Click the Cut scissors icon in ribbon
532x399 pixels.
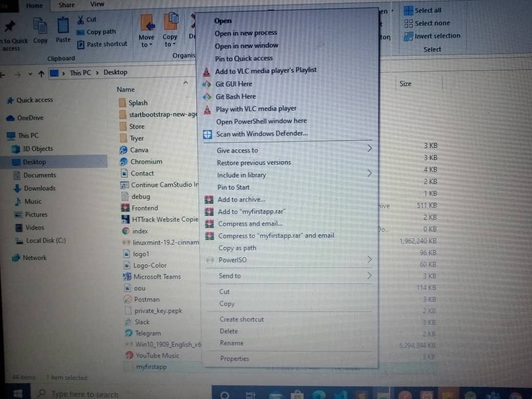(80, 19)
